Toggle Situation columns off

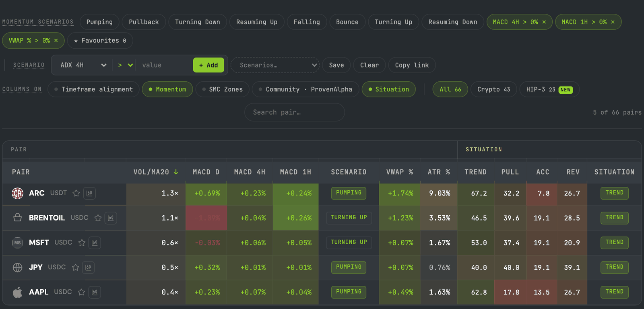pyautogui.click(x=389, y=89)
